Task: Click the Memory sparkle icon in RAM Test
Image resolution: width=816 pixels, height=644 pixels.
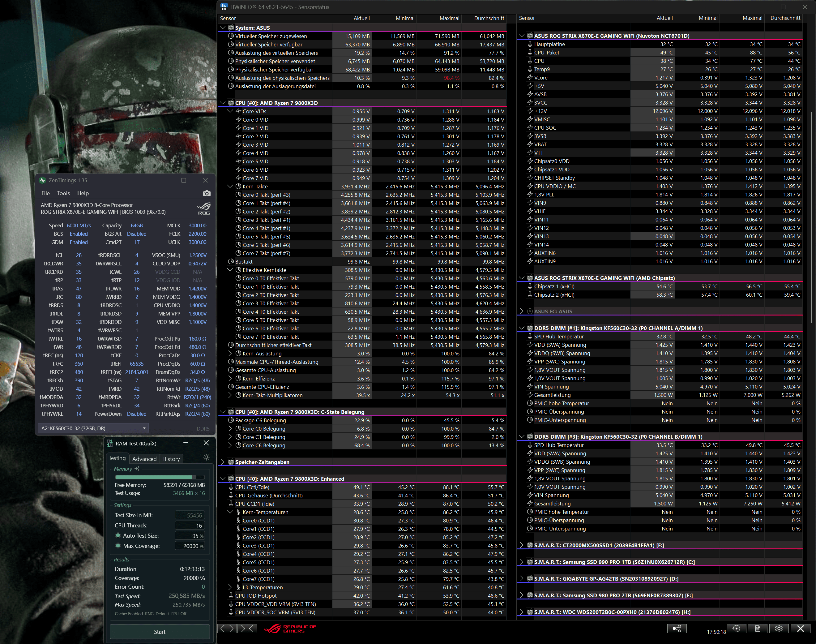Action: coord(137,469)
